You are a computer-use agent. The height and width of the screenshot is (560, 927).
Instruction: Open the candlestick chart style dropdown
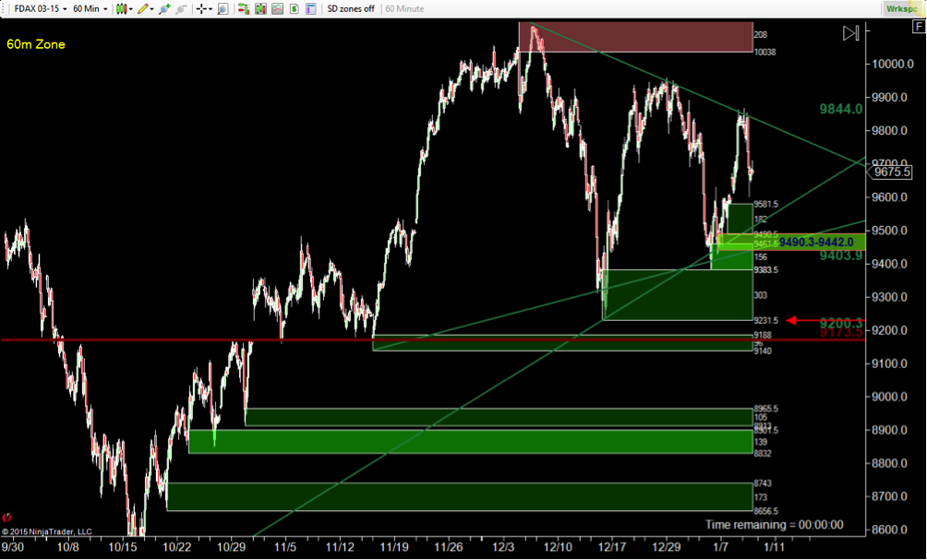[124, 9]
